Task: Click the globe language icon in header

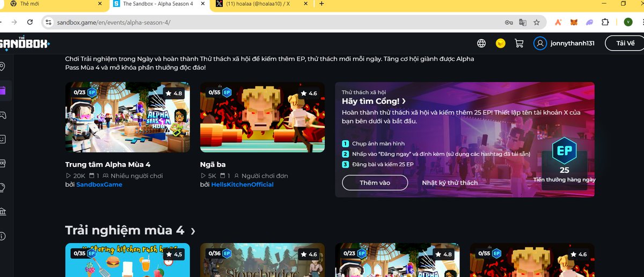Action: 481,43
